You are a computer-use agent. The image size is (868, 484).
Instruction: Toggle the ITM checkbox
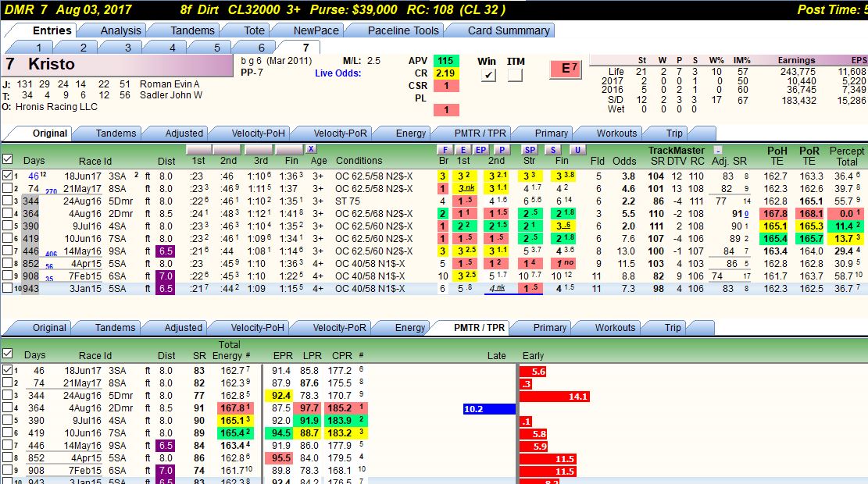515,75
